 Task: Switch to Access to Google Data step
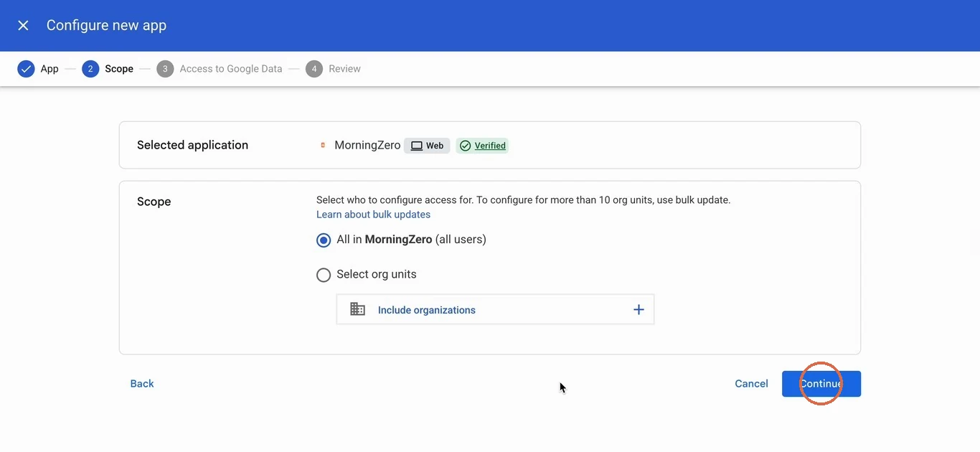231,69
